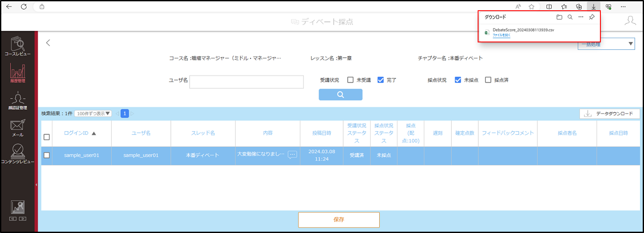This screenshot has height=233, width=644.
Task: Click the 採点者名 column header
Action: pyautogui.click(x=567, y=133)
